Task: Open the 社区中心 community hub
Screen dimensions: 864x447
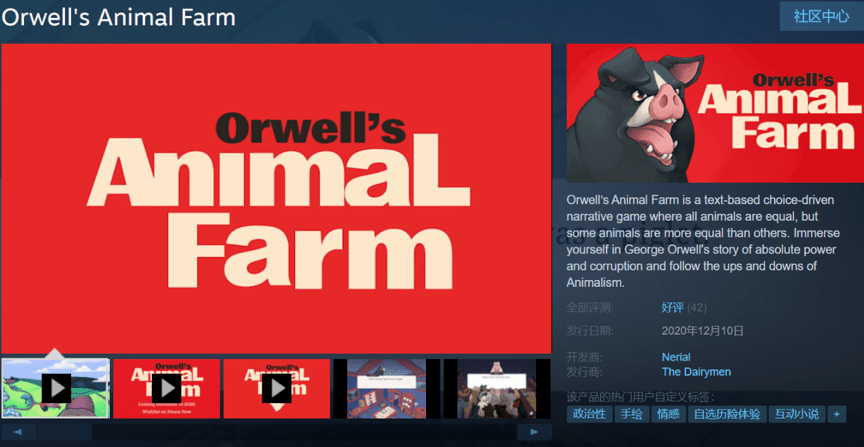Action: (x=821, y=17)
